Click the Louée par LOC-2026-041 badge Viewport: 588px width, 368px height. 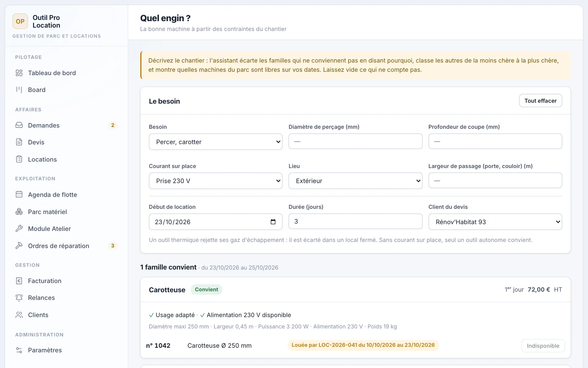(363, 345)
